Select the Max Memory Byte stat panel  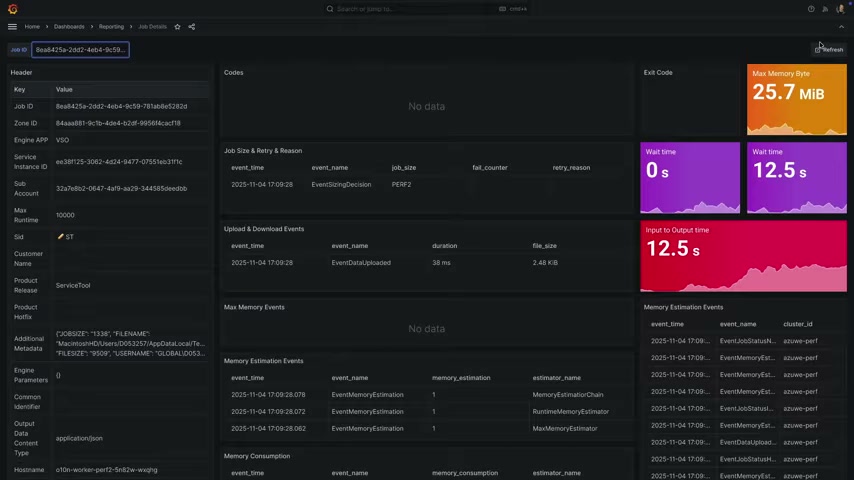797,100
